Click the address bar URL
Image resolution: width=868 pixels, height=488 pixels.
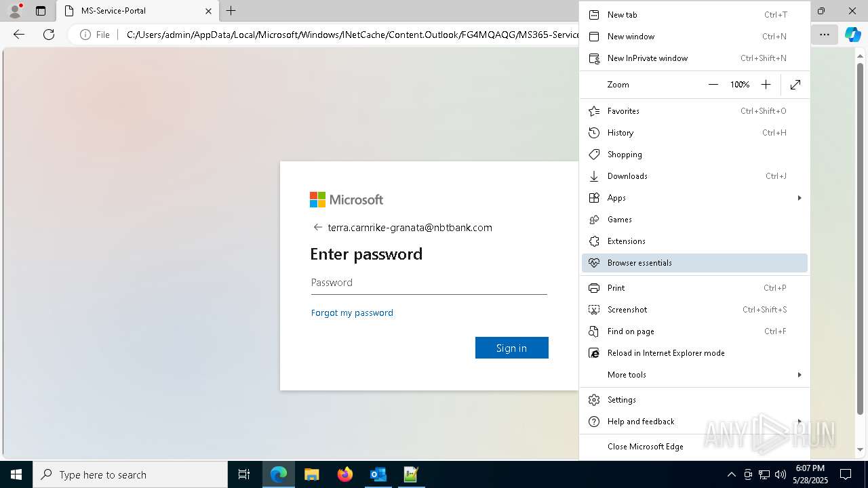[351, 35]
